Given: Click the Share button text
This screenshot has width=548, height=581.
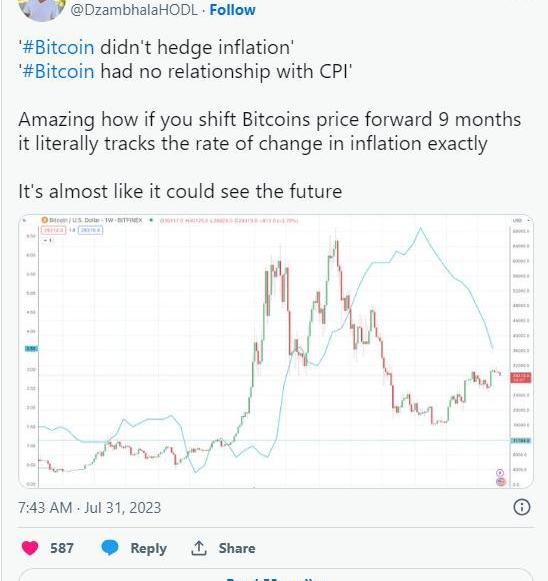Looking at the screenshot, I should 237,548.
